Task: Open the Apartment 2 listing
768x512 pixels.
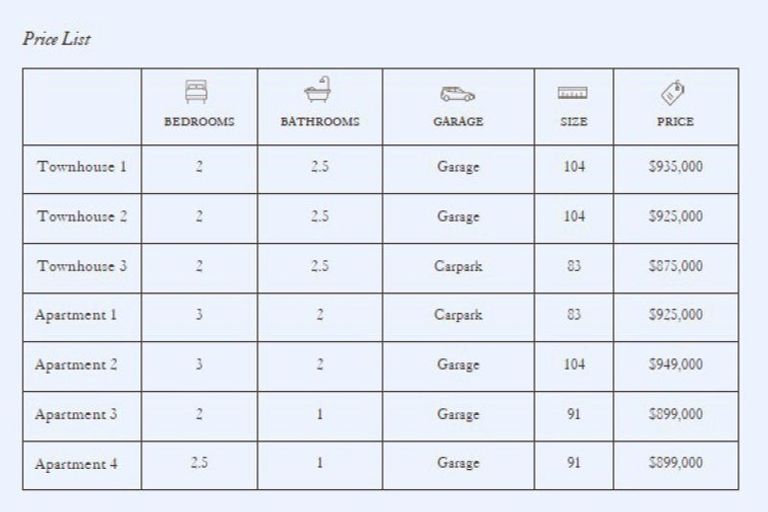Action: pyautogui.click(x=76, y=365)
